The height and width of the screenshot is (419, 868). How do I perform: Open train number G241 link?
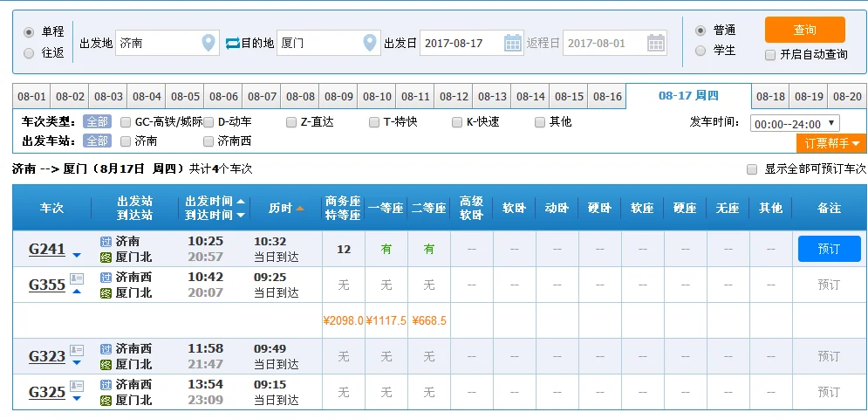[47, 250]
